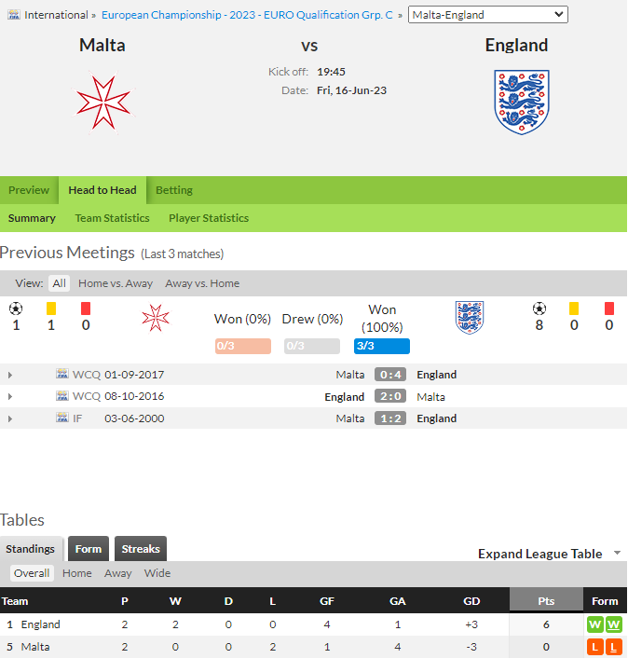Click the small England crest in Previous Meetings
This screenshot has height=672, width=628.
470,318
